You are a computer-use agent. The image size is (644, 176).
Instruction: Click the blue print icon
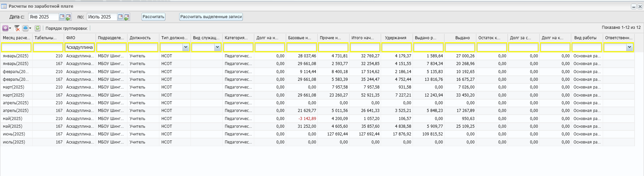click(25, 28)
